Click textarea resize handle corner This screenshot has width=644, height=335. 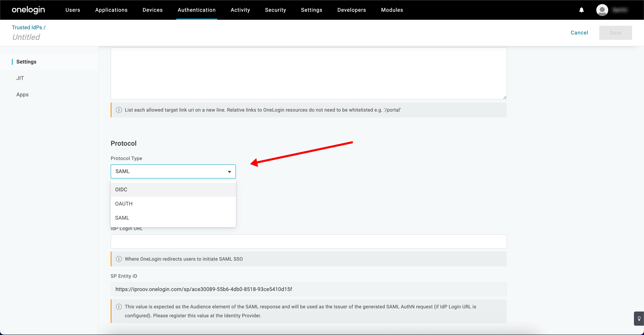click(504, 97)
